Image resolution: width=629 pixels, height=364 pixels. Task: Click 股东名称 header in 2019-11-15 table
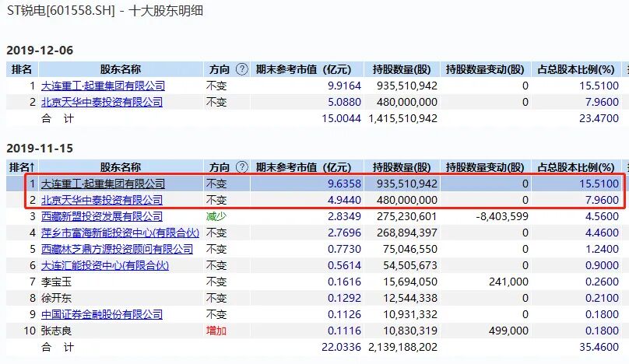pos(121,167)
